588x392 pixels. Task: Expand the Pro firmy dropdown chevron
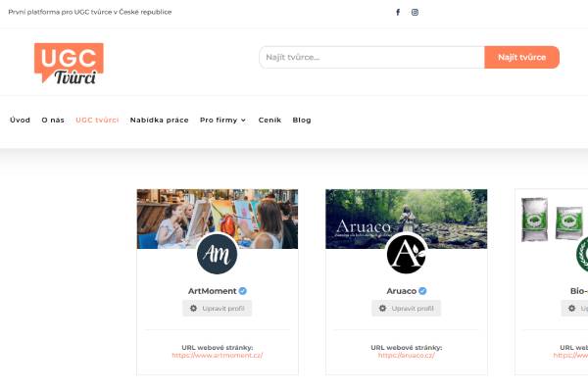243,121
